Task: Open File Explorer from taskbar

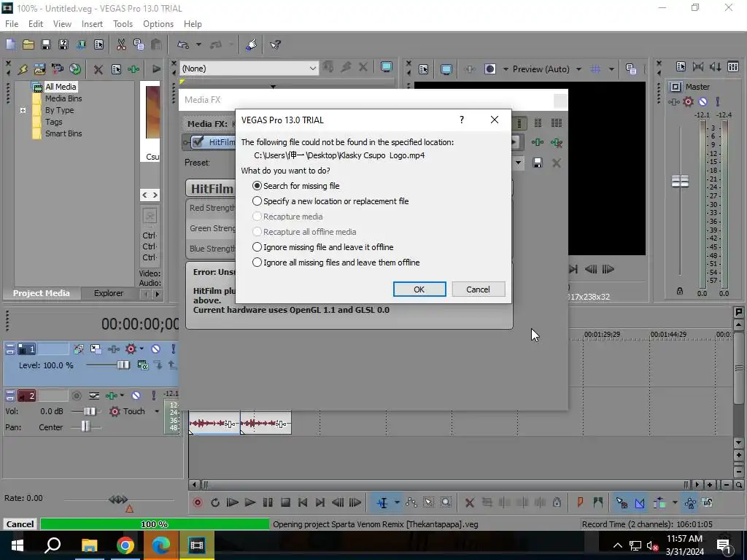Action: pyautogui.click(x=89, y=545)
